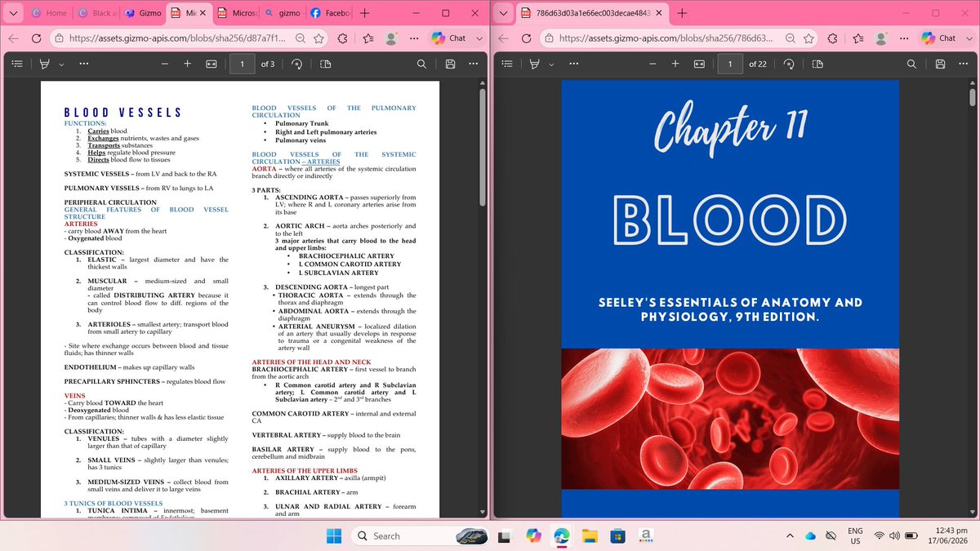
Task: Click page number field in right PDF (of 22)
Action: (731, 64)
